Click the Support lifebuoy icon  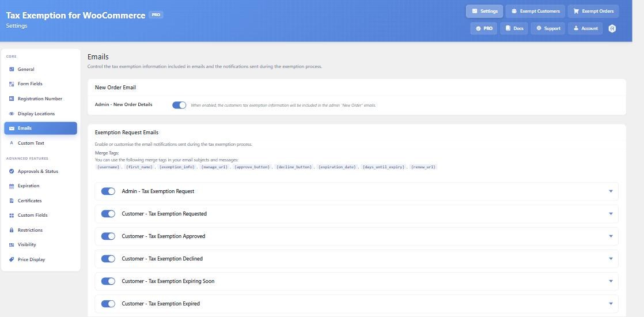coord(539,28)
